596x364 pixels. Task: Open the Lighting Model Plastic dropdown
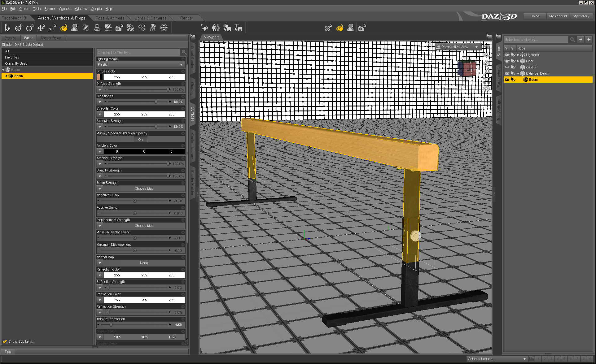(x=140, y=65)
